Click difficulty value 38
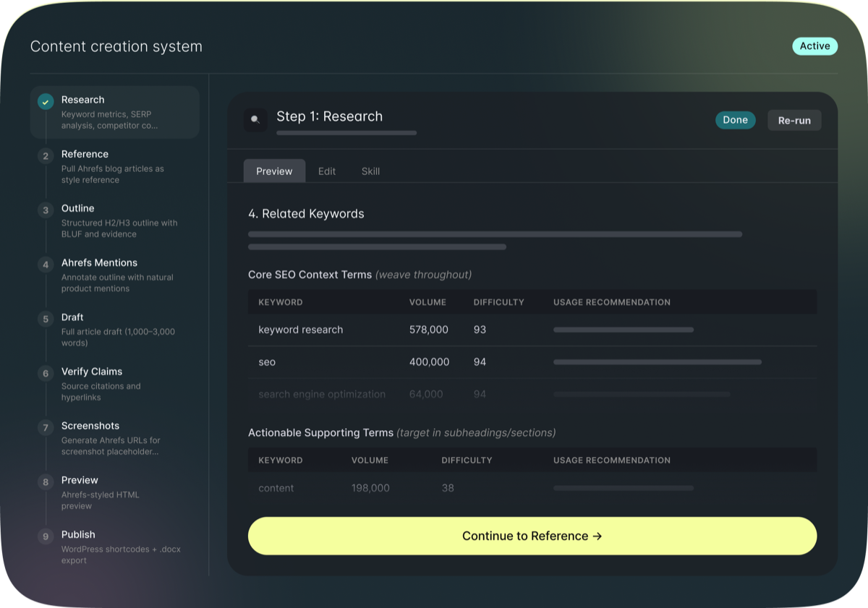Viewport: 868px width, 608px height. pyautogui.click(x=448, y=488)
